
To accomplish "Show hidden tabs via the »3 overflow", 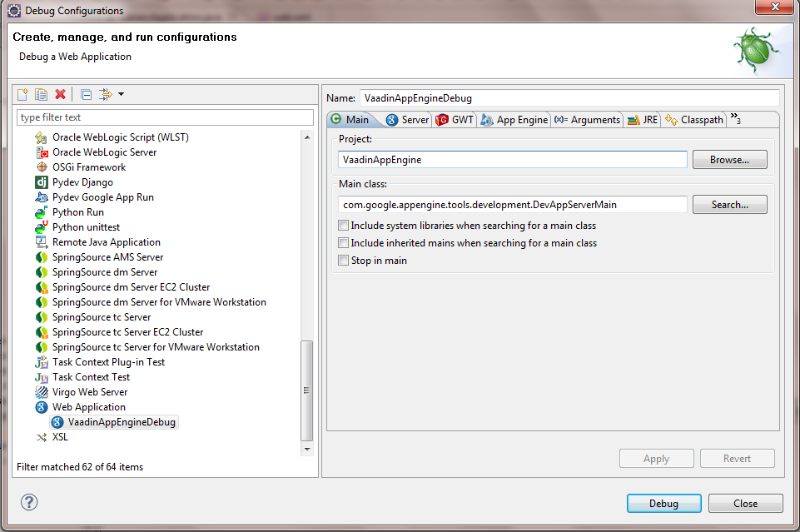I will (x=735, y=119).
